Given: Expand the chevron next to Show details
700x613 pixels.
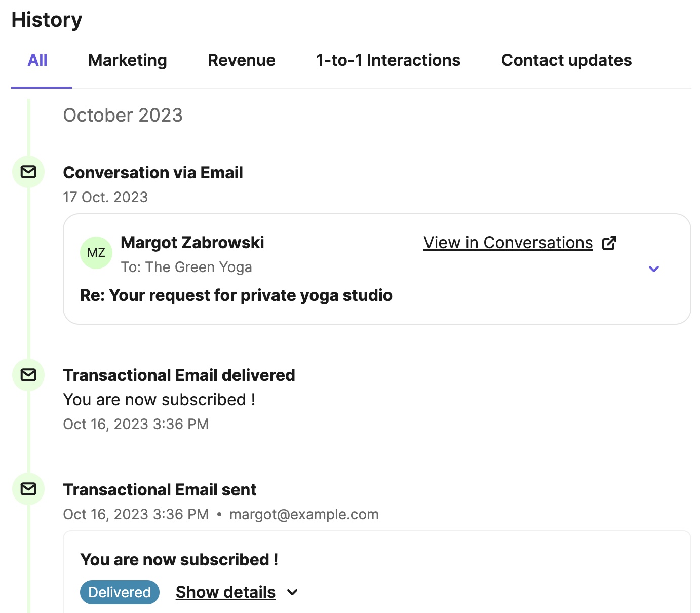Looking at the screenshot, I should 292,592.
